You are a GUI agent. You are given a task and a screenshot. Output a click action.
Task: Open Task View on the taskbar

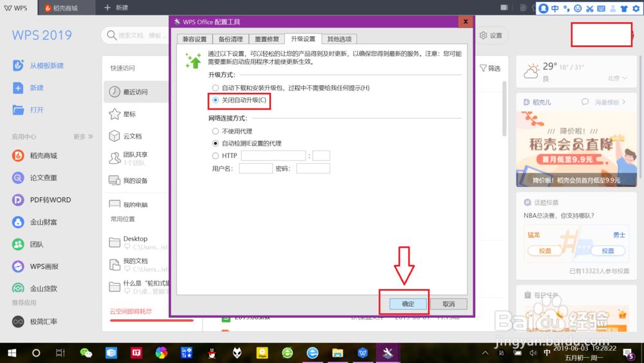point(61,353)
